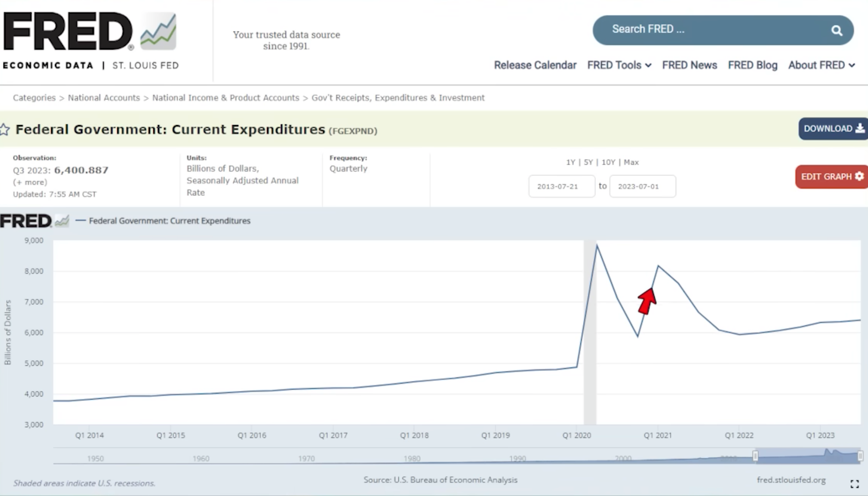Open the Release Calendar page
This screenshot has height=496, width=868.
click(535, 65)
